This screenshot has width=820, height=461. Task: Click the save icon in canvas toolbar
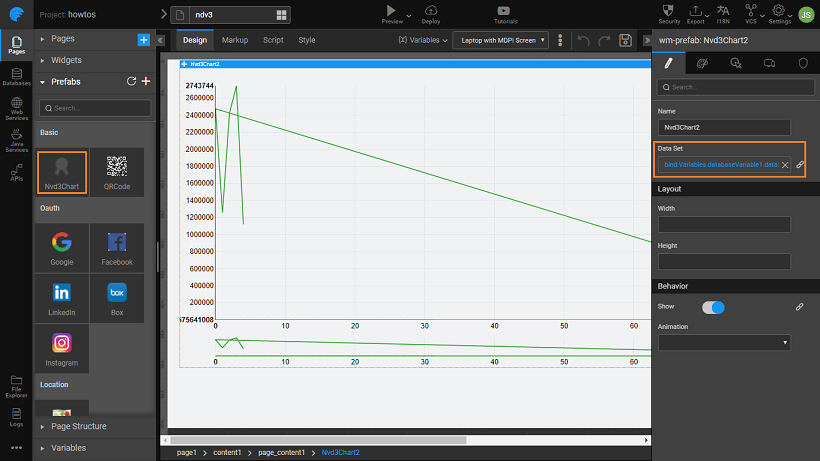pos(625,40)
